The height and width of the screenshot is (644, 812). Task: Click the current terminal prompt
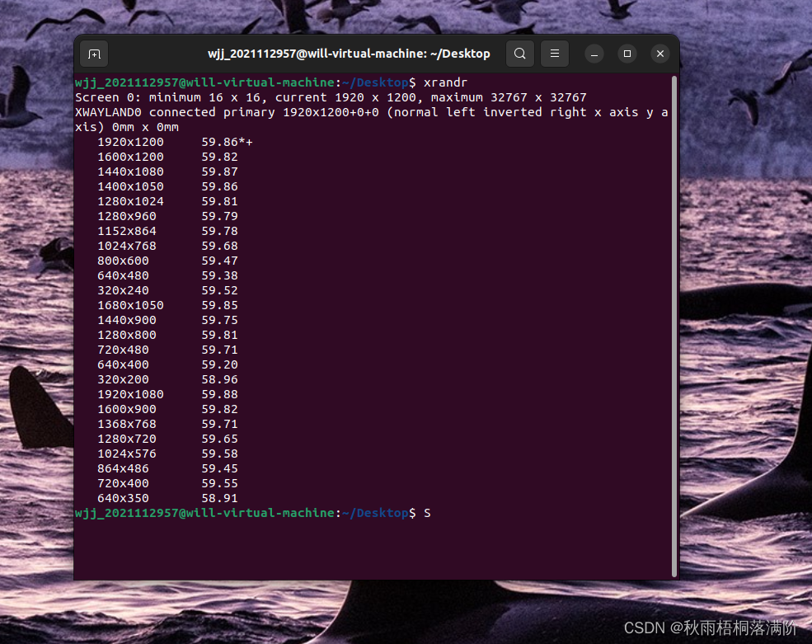click(247, 512)
